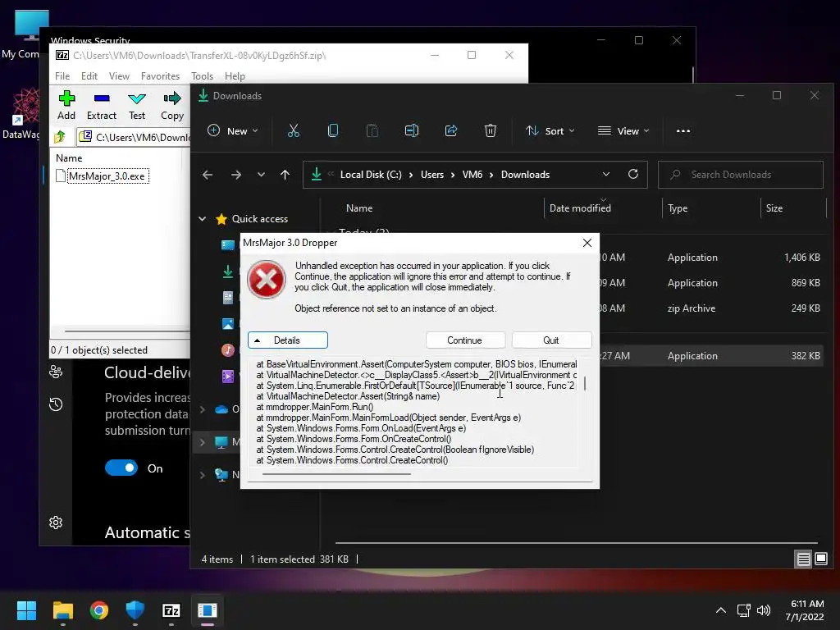
Task: Open Start menu on taskbar
Action: point(26,610)
